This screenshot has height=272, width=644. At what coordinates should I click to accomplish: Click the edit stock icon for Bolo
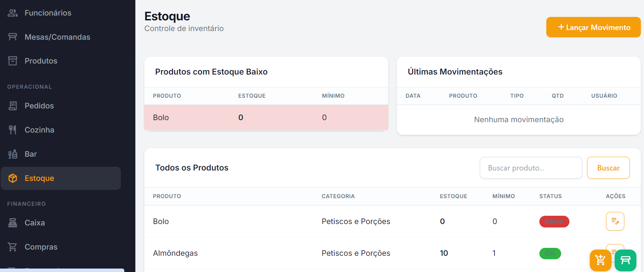click(615, 221)
